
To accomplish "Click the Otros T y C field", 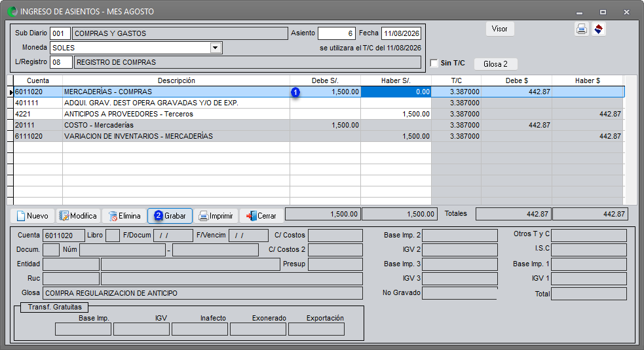I will pyautogui.click(x=589, y=236).
